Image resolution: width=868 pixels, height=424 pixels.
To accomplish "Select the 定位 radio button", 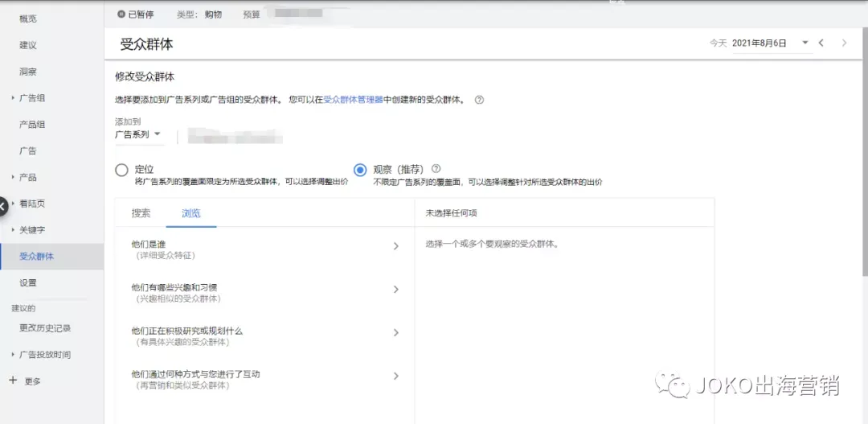I will click(x=122, y=170).
